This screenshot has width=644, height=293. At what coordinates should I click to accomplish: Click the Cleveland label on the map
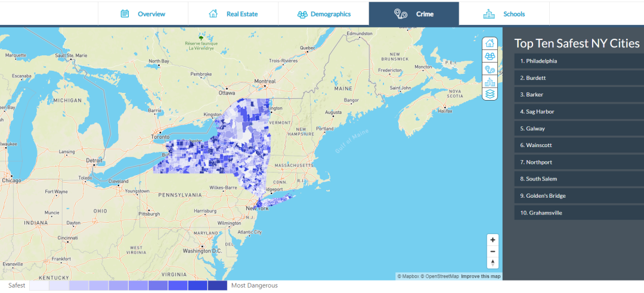(118, 181)
